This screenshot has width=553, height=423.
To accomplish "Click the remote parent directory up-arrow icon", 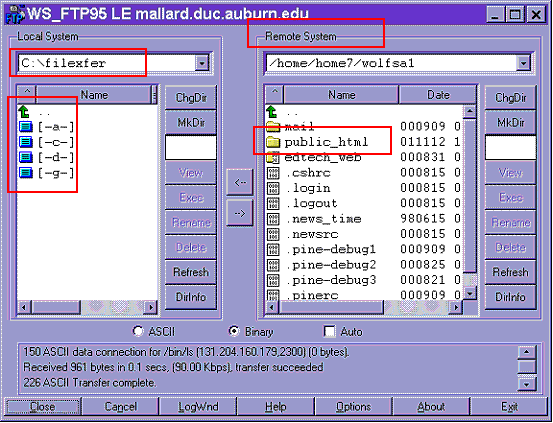I will click(272, 111).
